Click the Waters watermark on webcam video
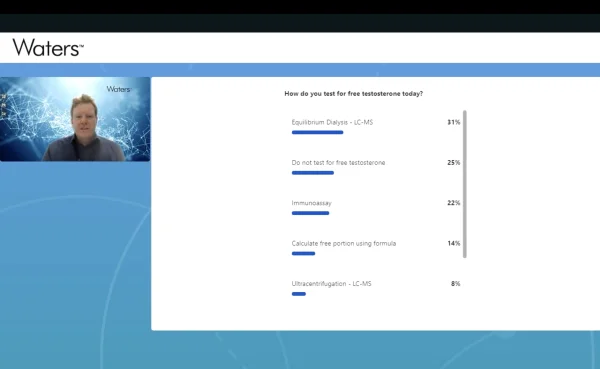Image resolution: width=600 pixels, height=369 pixels. pos(119,89)
